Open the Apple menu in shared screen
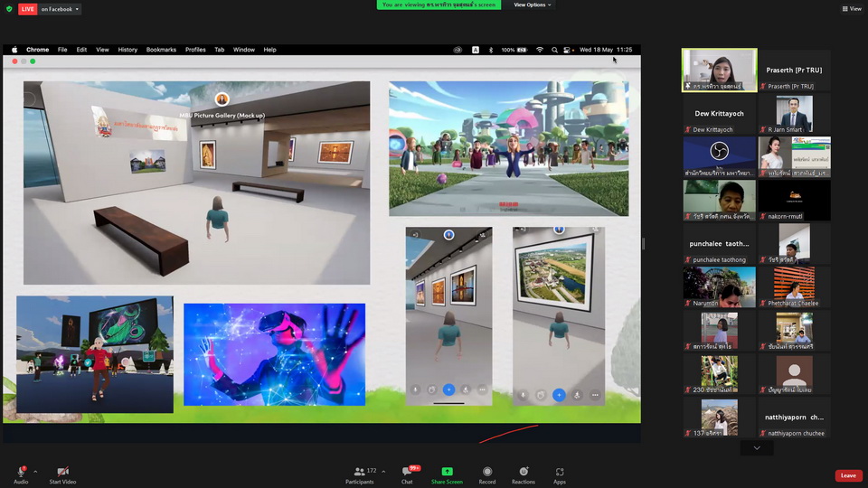The height and width of the screenshot is (488, 868). pos(14,50)
